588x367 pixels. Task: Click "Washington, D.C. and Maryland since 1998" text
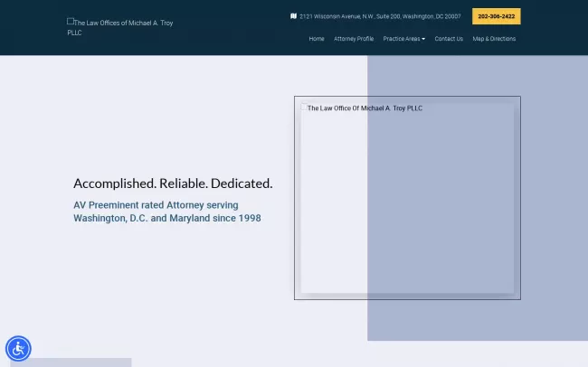pos(166,219)
